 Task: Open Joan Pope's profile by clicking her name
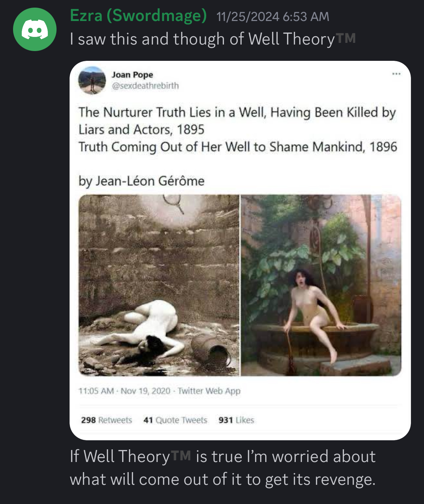pyautogui.click(x=132, y=75)
